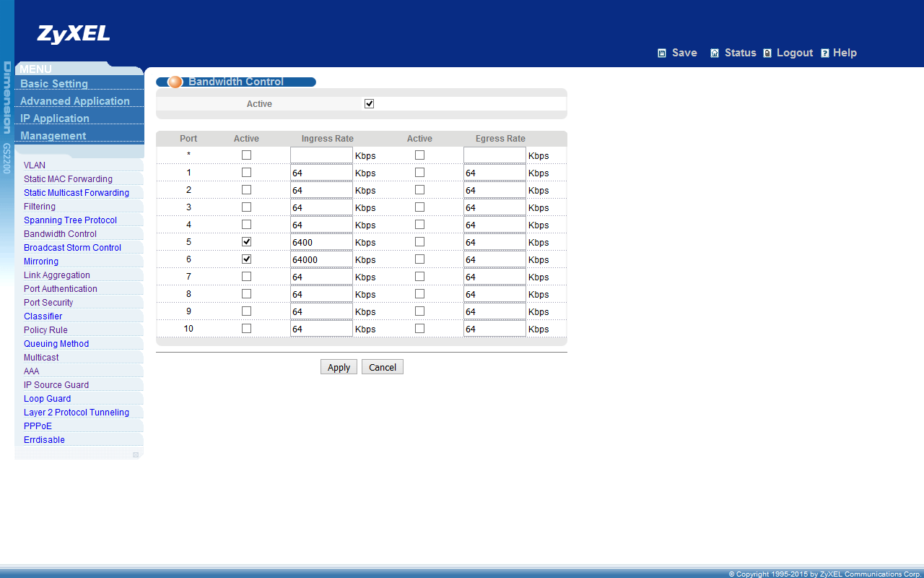
Task: Click the orange Bandwidth Control bullet icon
Action: [x=175, y=82]
